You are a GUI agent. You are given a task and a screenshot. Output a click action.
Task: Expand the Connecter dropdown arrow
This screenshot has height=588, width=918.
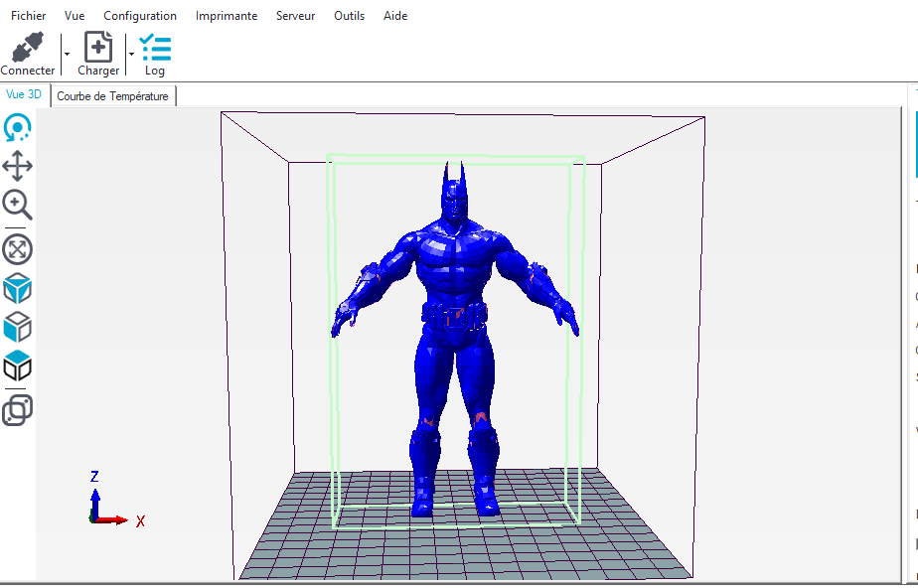tap(67, 54)
